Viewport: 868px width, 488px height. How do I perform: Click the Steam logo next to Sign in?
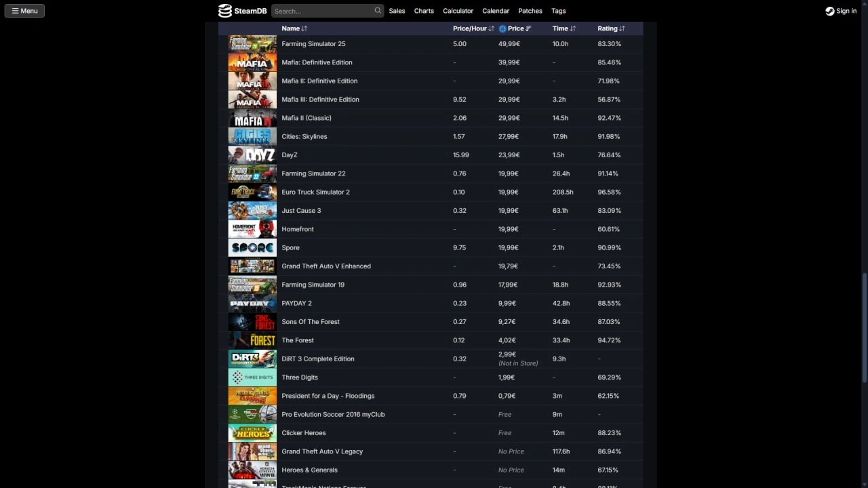point(829,11)
